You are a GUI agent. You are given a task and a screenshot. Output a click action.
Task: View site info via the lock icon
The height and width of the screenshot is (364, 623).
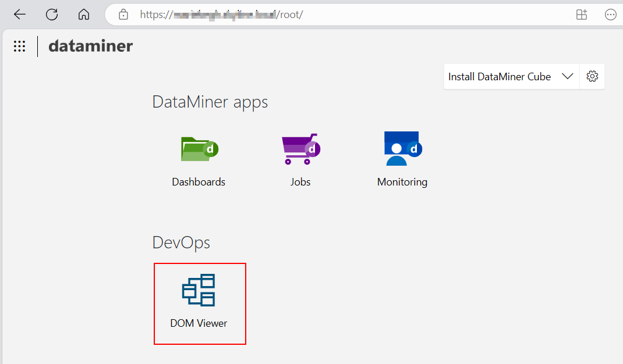coord(123,15)
